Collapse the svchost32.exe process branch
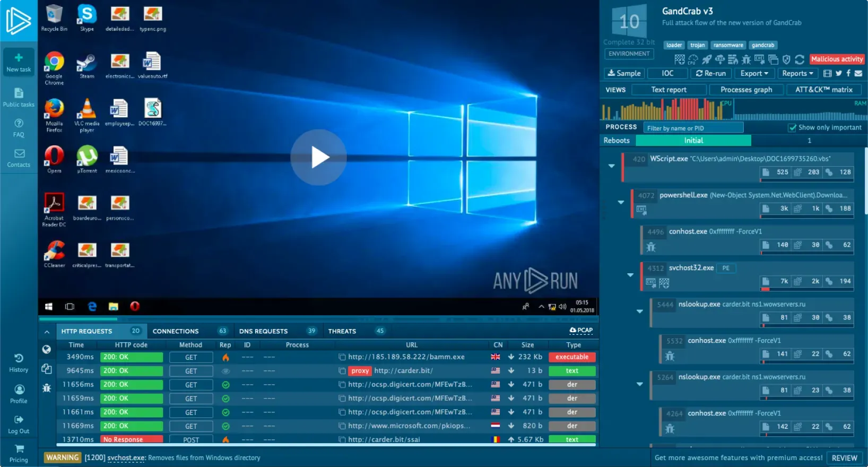Image resolution: width=868 pixels, height=467 pixels. tap(630, 275)
